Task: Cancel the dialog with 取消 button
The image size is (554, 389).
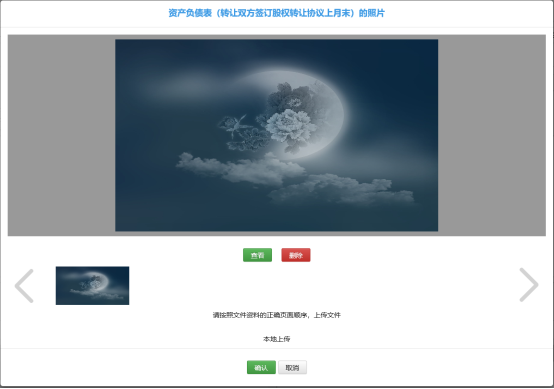Action: (292, 367)
